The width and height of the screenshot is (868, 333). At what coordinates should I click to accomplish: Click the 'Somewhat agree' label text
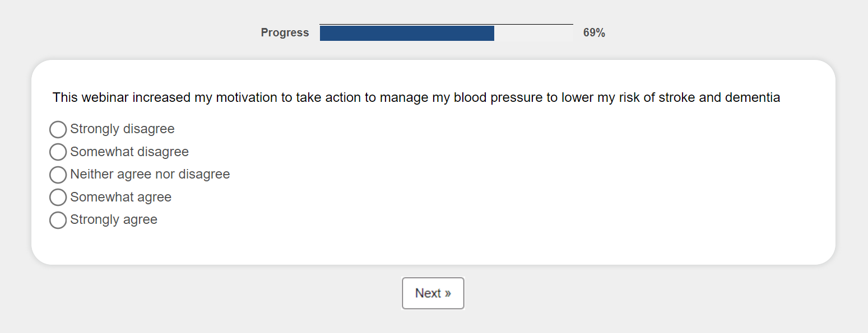(x=120, y=197)
